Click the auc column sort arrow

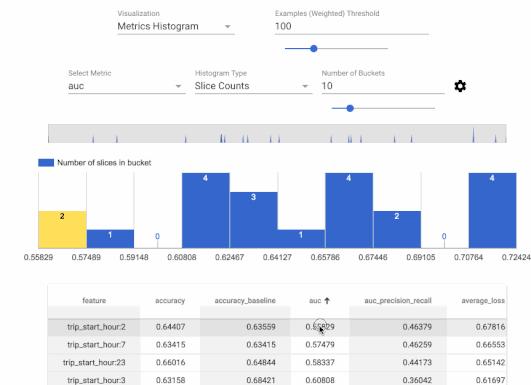[x=327, y=300]
